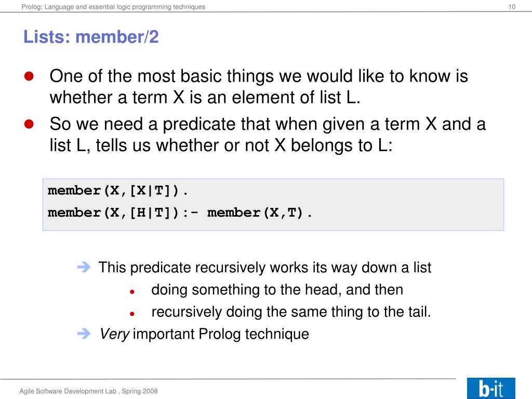
Task: Click the blue arrow before 'Very important'
Action: (84, 334)
